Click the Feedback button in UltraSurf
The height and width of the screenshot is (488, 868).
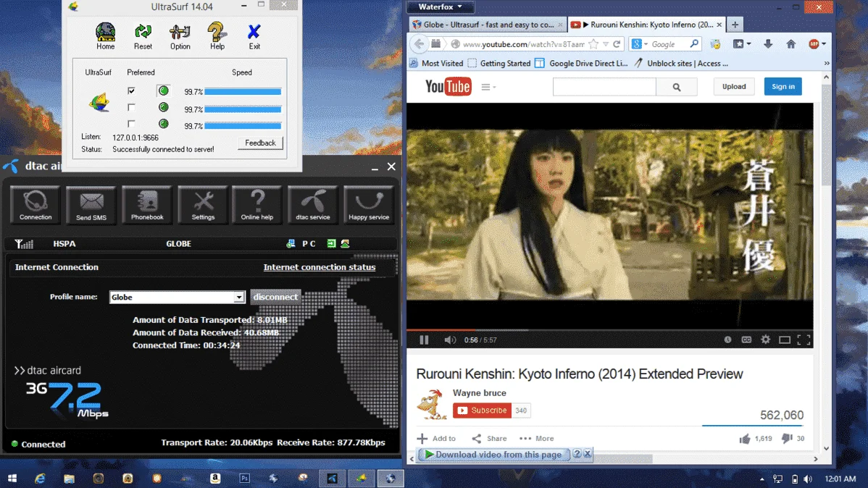tap(260, 143)
